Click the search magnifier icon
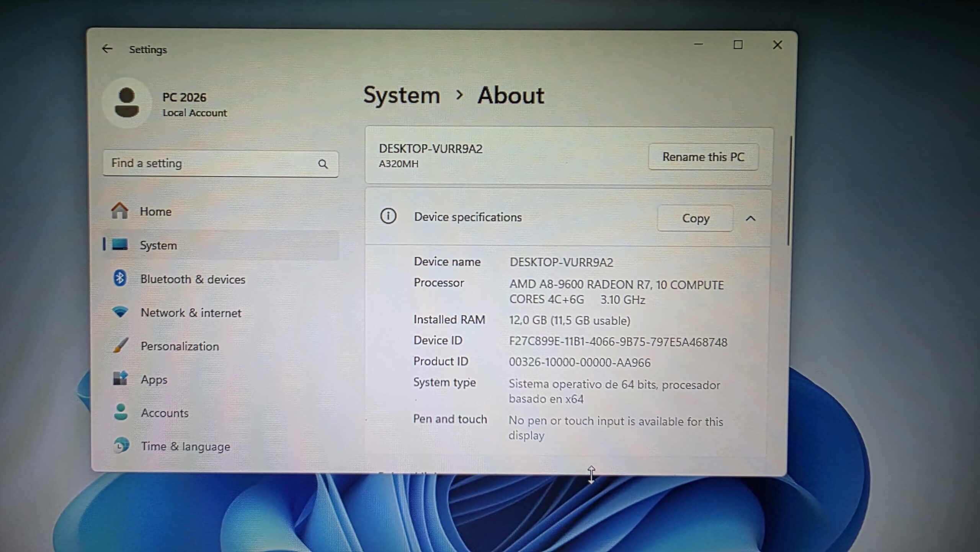This screenshot has height=552, width=980. coord(323,164)
